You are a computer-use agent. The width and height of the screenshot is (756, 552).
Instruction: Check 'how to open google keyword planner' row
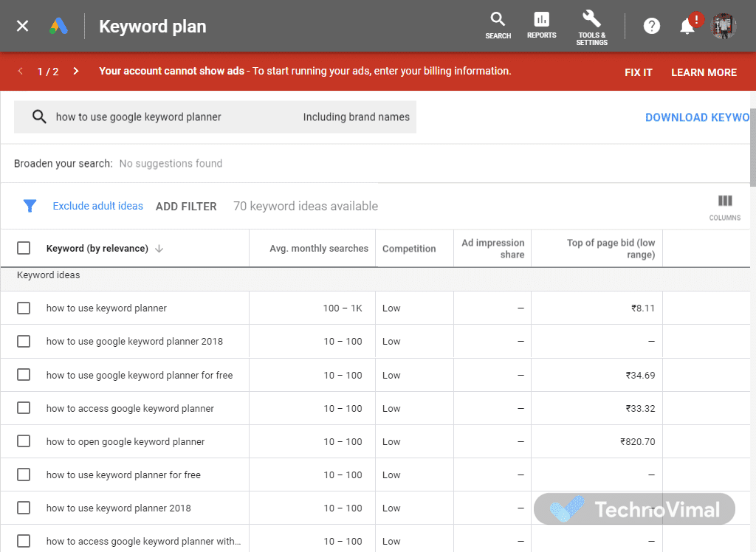click(24, 441)
